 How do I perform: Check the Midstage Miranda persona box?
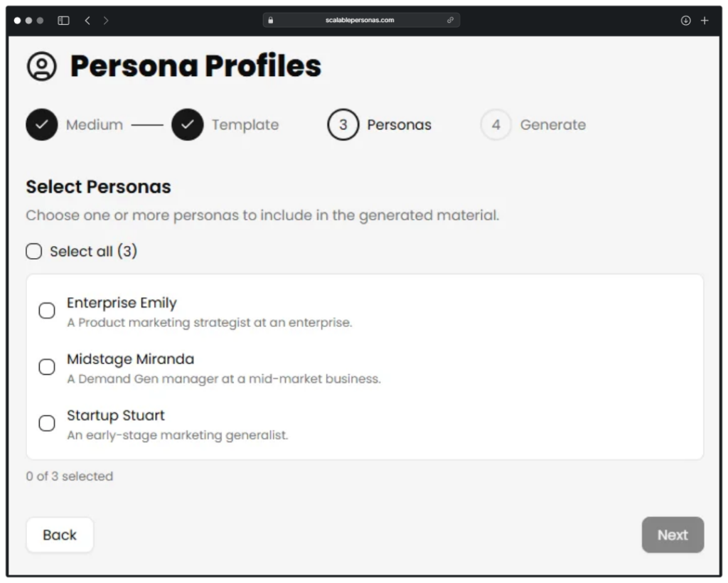pyautogui.click(x=47, y=367)
